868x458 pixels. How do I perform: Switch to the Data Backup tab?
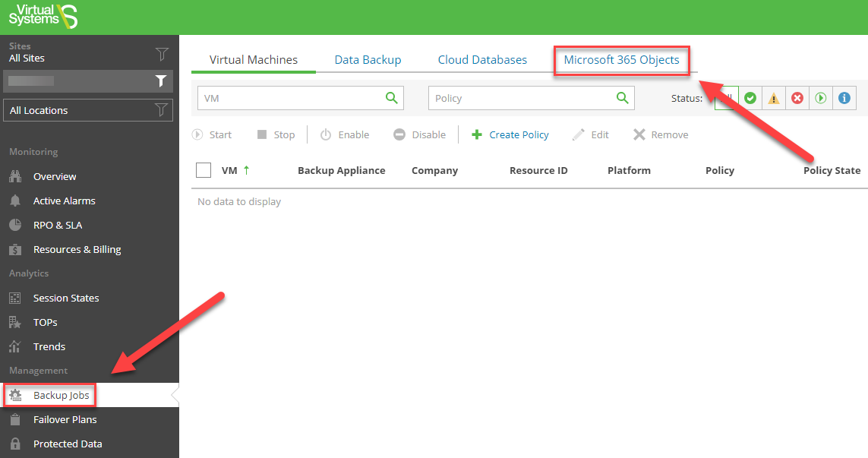tap(368, 60)
